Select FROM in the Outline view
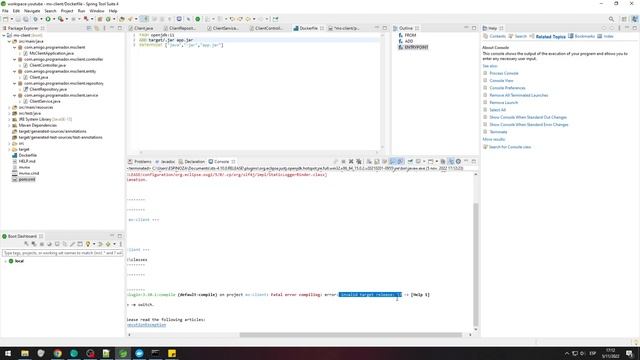 click(410, 36)
